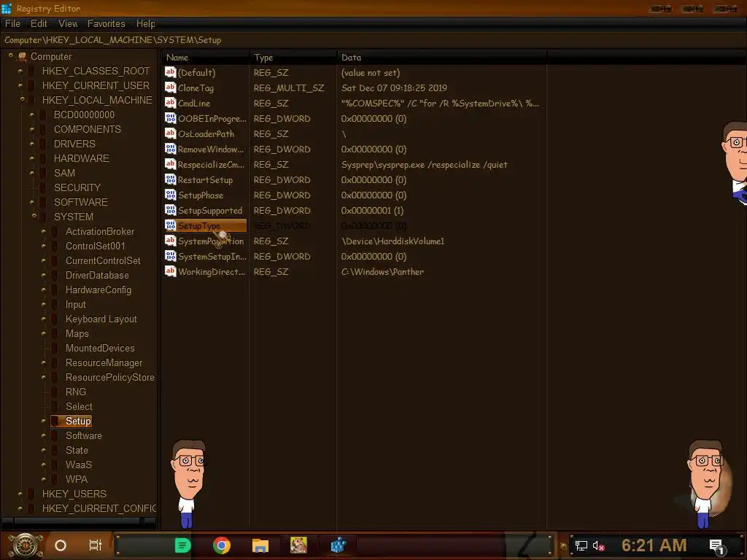Click the muted volume tray icon
747x560 pixels.
598,545
